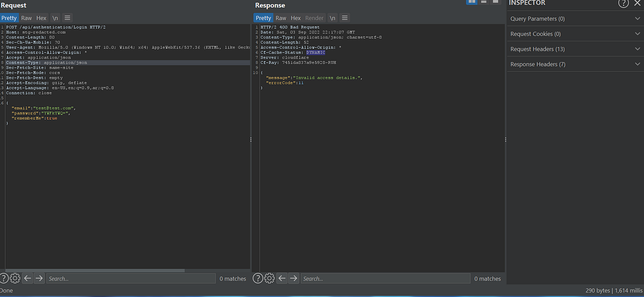Expand Query Parameters section

pyautogui.click(x=575, y=19)
